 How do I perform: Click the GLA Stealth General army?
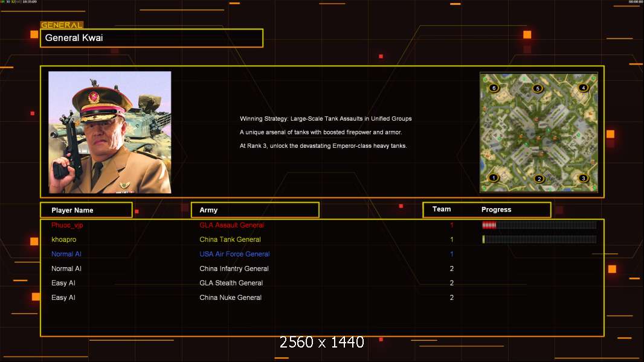click(x=231, y=283)
